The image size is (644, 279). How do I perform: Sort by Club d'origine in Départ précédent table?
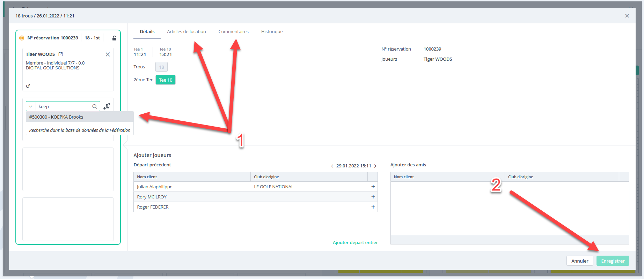(309, 177)
